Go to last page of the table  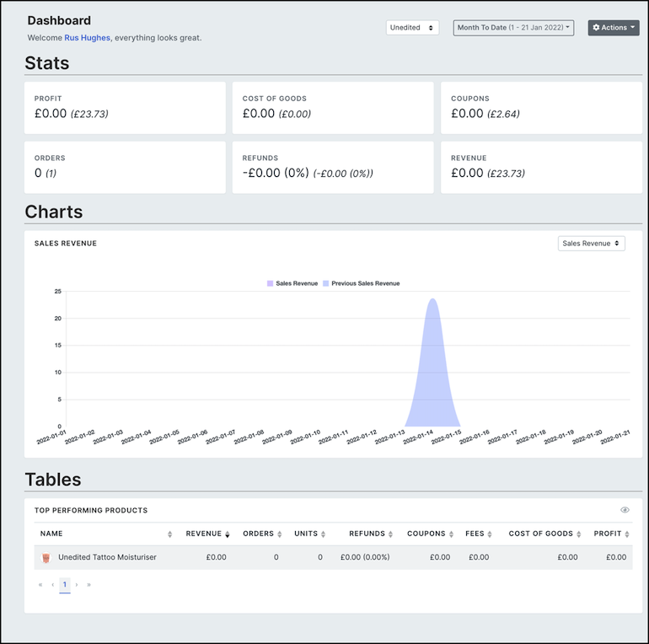[88, 584]
